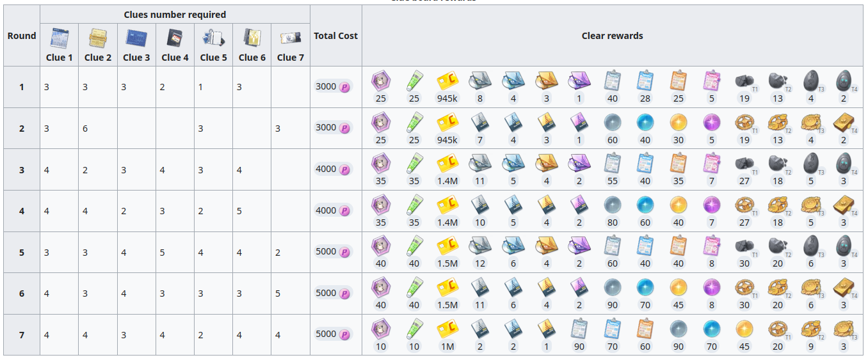The width and height of the screenshot is (868, 360).
Task: Click round 2 T4 golden box icon
Action: coord(844,121)
